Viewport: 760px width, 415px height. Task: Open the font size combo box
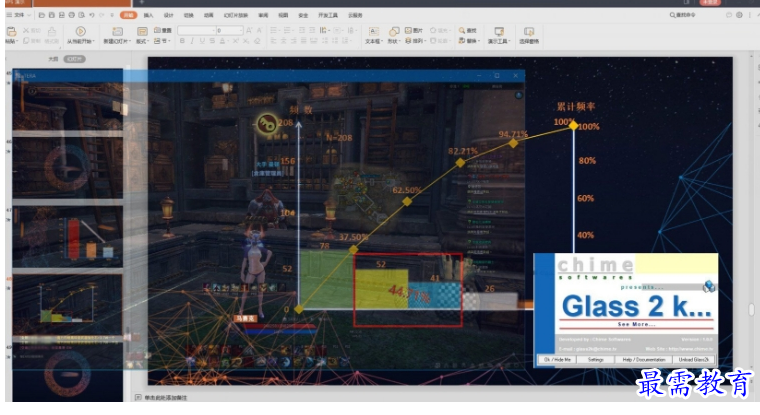tap(229, 31)
